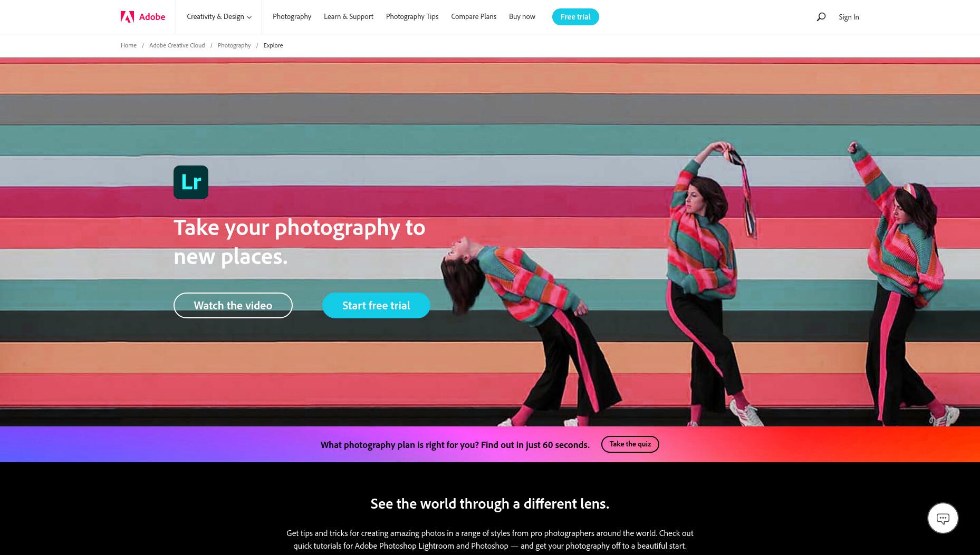Click the Take the quiz button
The height and width of the screenshot is (555, 980).
(630, 444)
